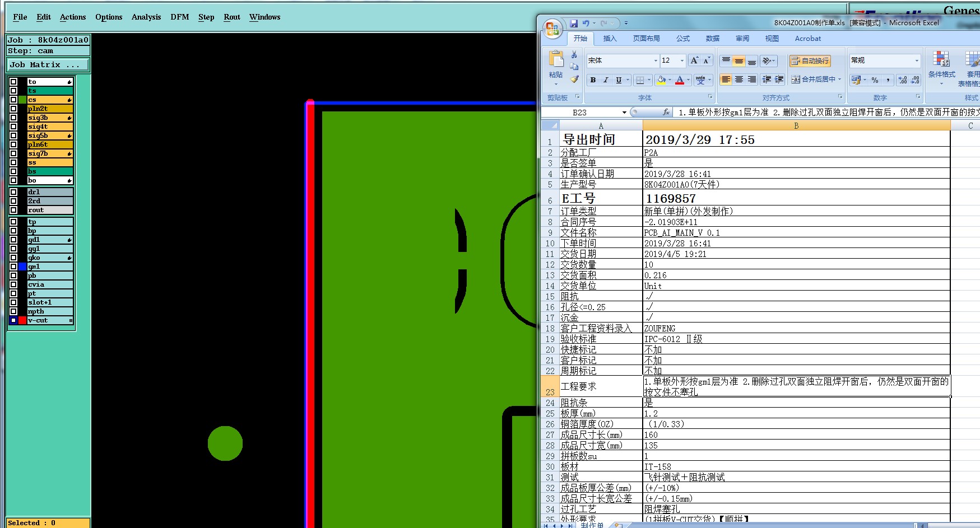The width and height of the screenshot is (980, 528).
Task: Switch to the 页面布局 ribbon tab
Action: (x=646, y=39)
